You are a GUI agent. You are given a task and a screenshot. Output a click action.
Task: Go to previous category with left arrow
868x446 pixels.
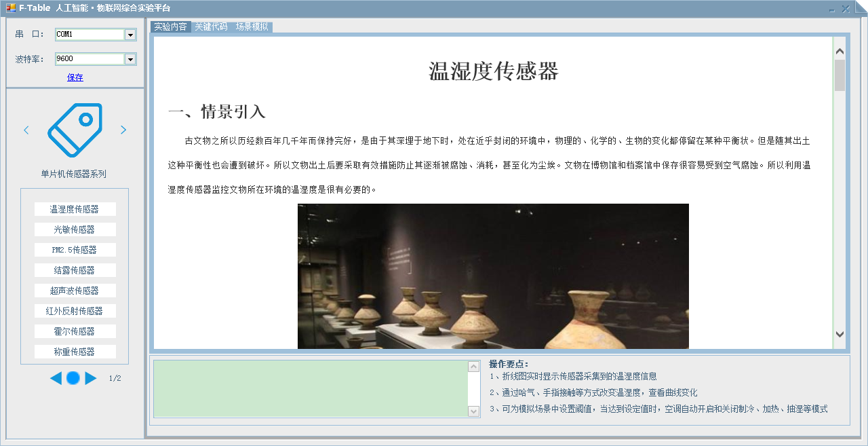pos(26,130)
